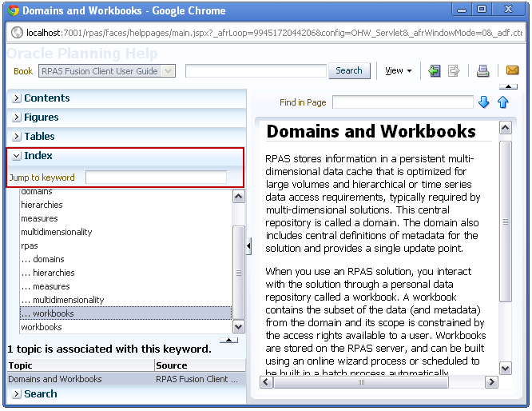The height and width of the screenshot is (411, 532).
Task: Click collapse arrow below the index keyword list
Action: click(228, 340)
